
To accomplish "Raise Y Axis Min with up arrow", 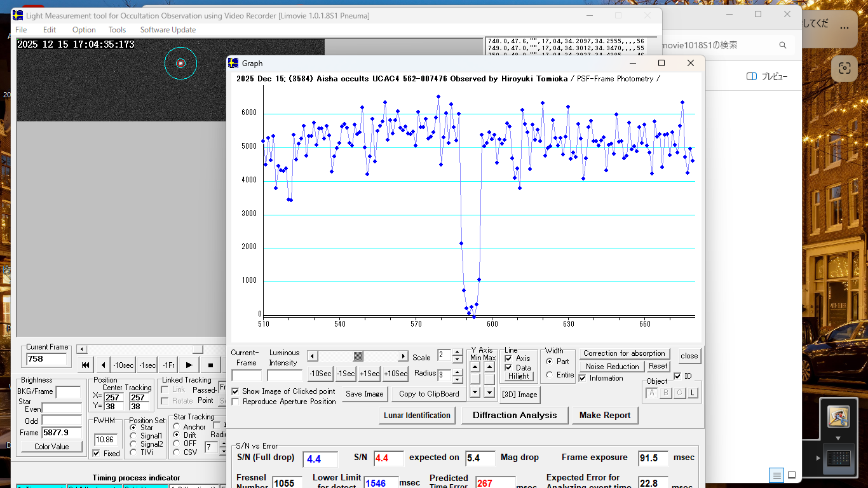I will [x=475, y=367].
